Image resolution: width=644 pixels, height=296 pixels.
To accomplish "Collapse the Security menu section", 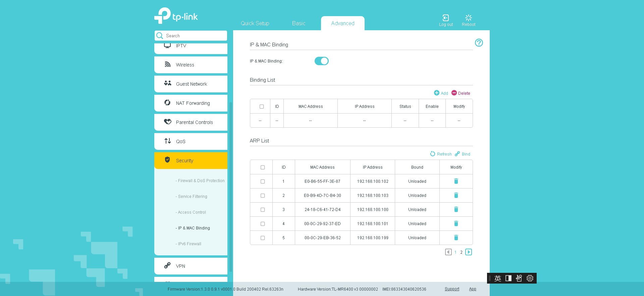I will pyautogui.click(x=191, y=161).
